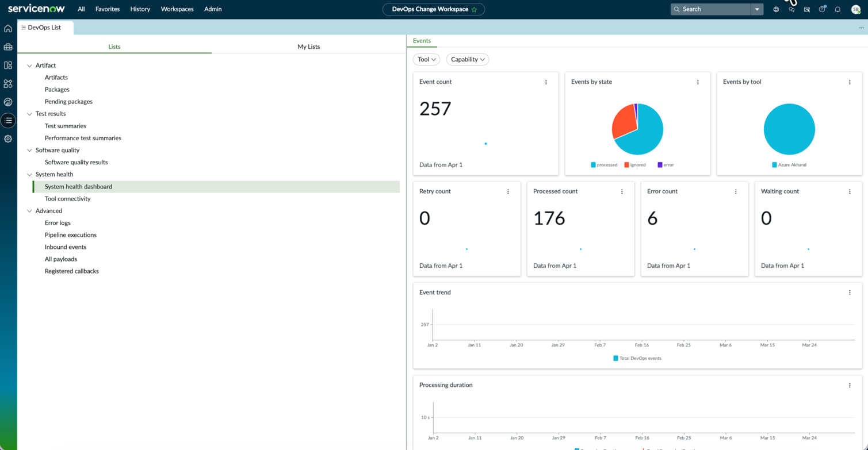Click the global Search field

click(711, 9)
